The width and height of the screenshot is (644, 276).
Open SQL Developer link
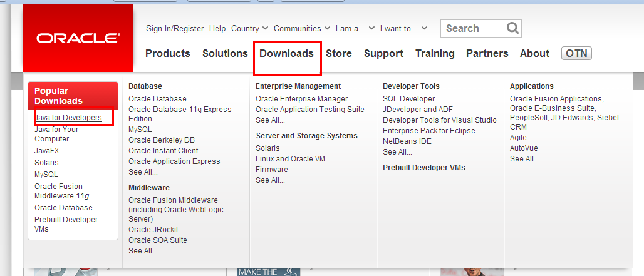(408, 99)
